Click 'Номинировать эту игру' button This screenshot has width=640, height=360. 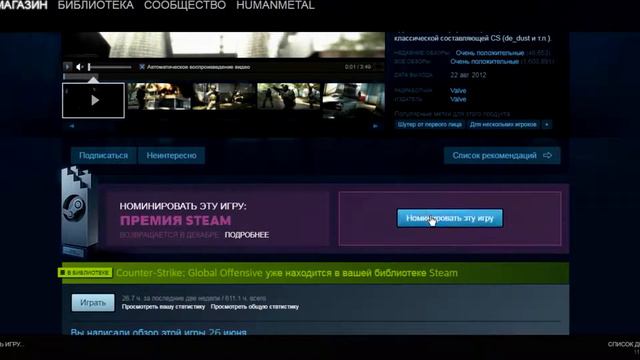tap(450, 218)
